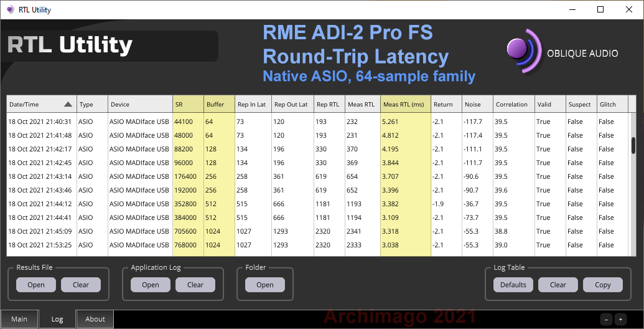644x329 pixels.
Task: Sort by Date/Time column header
Action: pos(42,105)
